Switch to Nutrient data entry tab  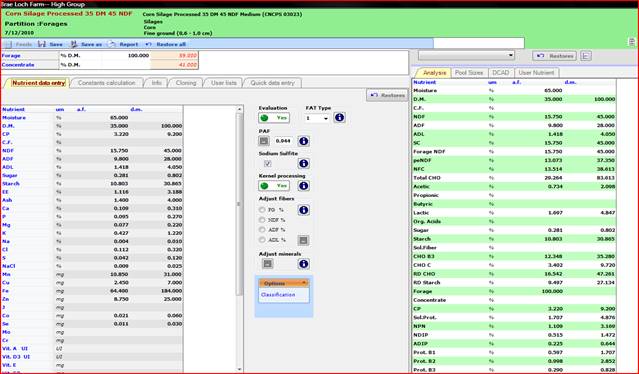pyautogui.click(x=38, y=83)
